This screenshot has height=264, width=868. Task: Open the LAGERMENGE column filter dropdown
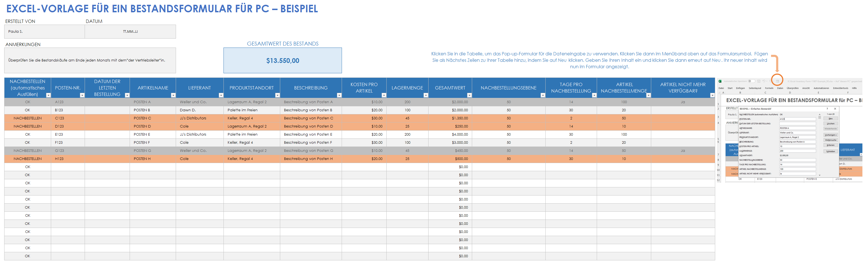pos(425,95)
